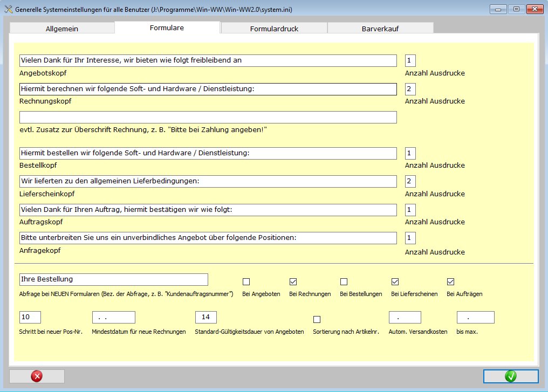Viewport: 548px width, 392px height.
Task: Toggle the Bei Aufträgen checkbox
Action: 451,281
